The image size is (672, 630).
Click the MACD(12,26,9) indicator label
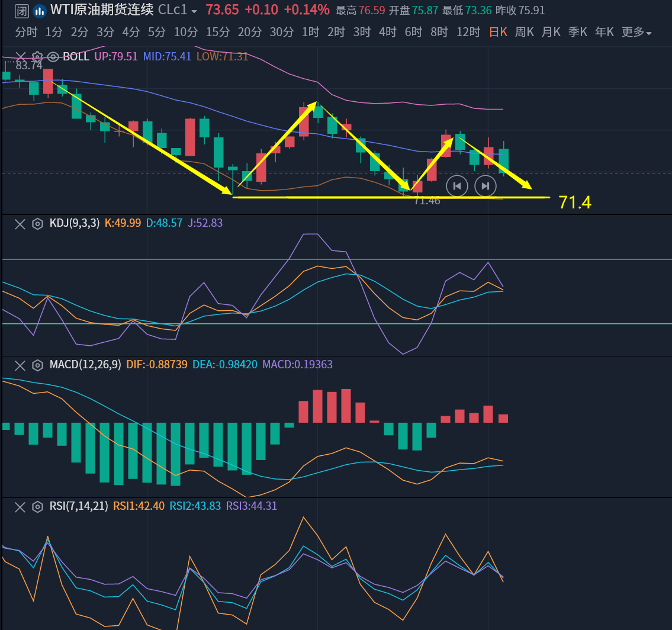pos(85,364)
